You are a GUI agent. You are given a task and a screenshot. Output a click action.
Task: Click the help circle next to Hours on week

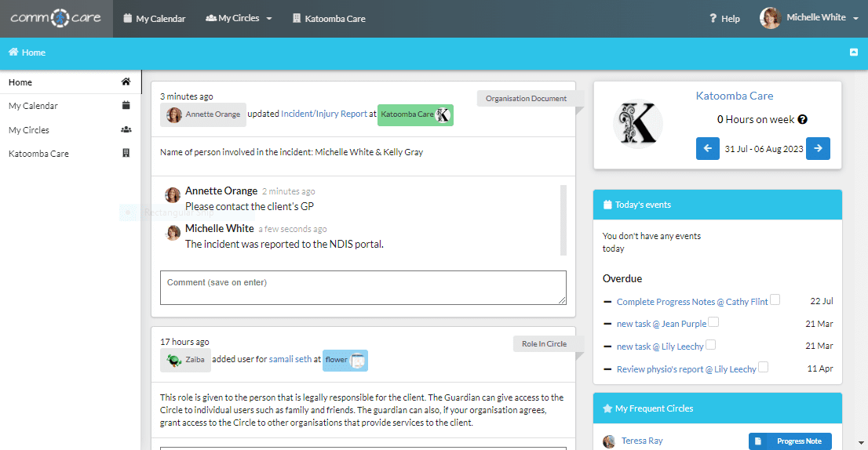pyautogui.click(x=802, y=120)
